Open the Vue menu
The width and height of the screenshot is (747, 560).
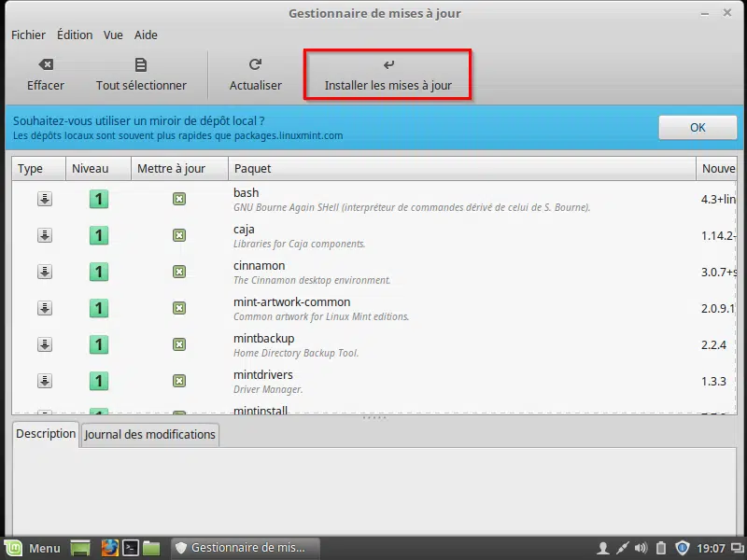[x=113, y=35]
